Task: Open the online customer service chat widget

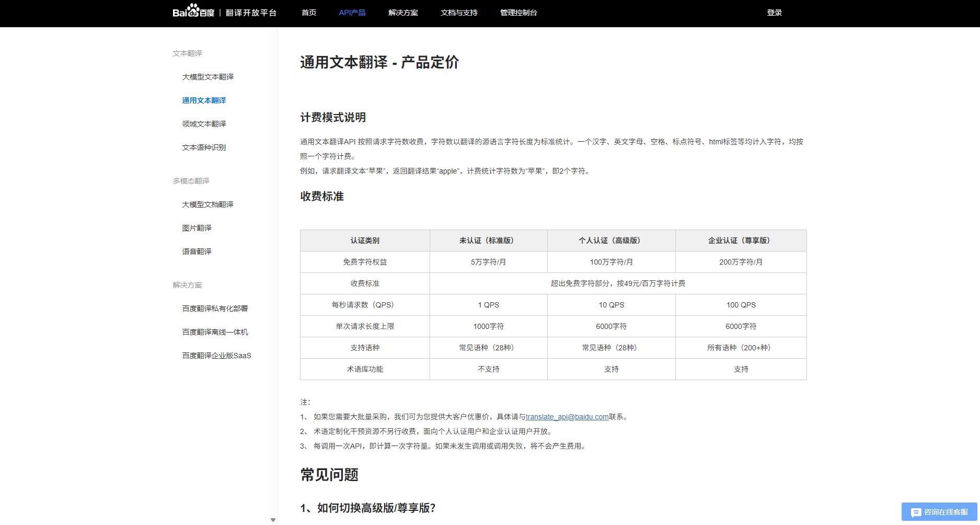Action: 939,512
